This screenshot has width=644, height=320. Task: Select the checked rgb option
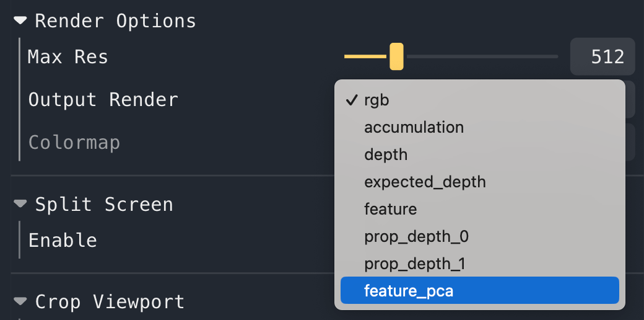pos(377,100)
